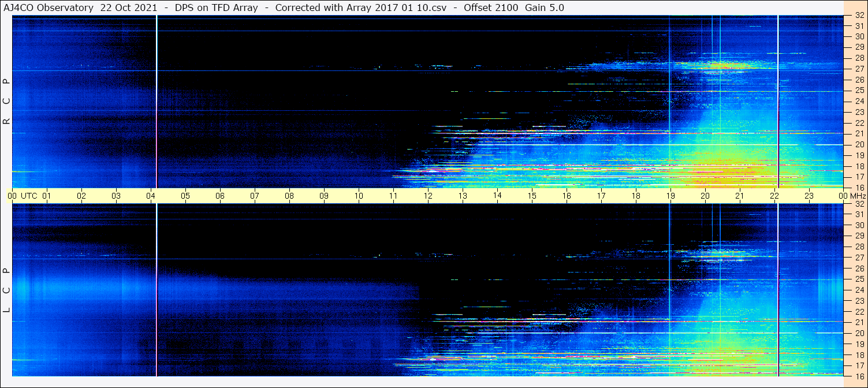Click the 30 MHz label in the lower panel
This screenshot has height=388, width=868.
(x=859, y=225)
